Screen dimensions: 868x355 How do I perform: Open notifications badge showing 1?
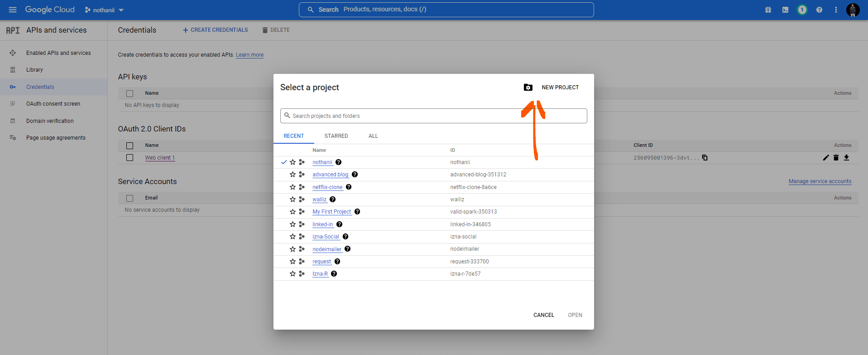802,10
